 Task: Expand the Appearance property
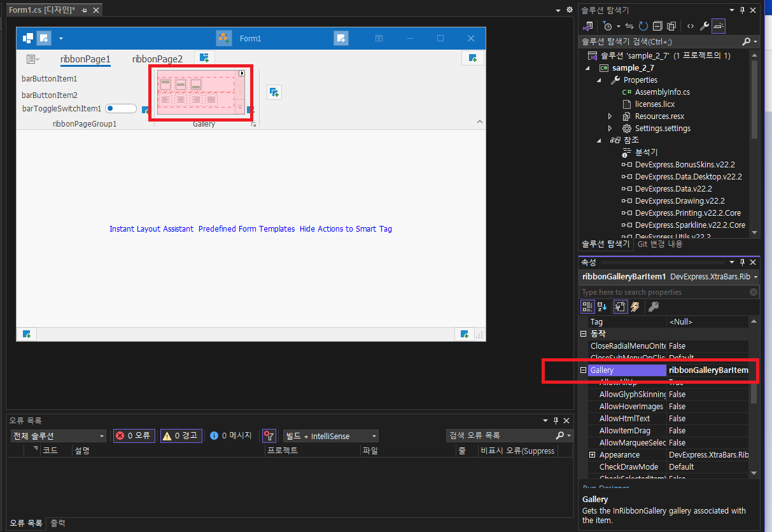tap(593, 455)
